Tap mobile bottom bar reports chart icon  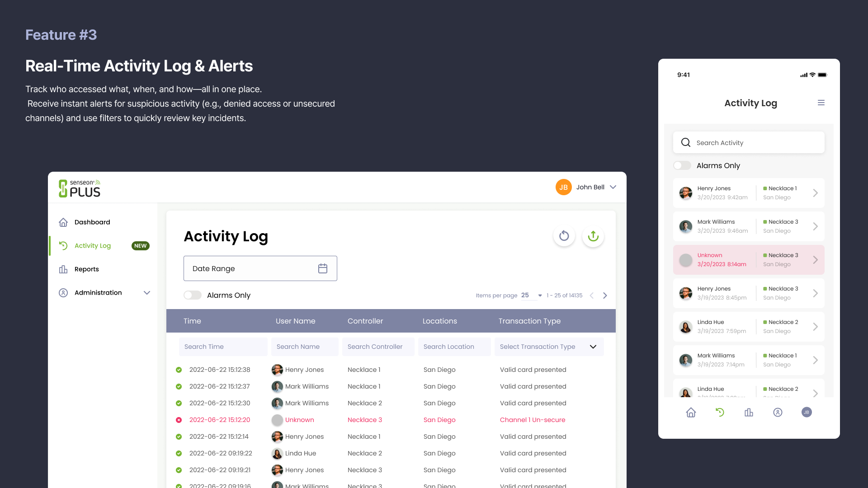pyautogui.click(x=749, y=412)
